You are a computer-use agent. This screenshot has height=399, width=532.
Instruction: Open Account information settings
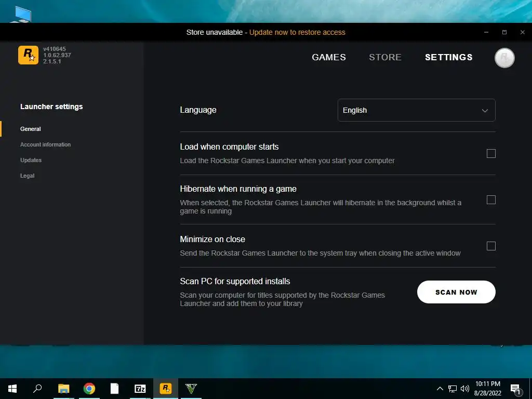[x=46, y=144]
